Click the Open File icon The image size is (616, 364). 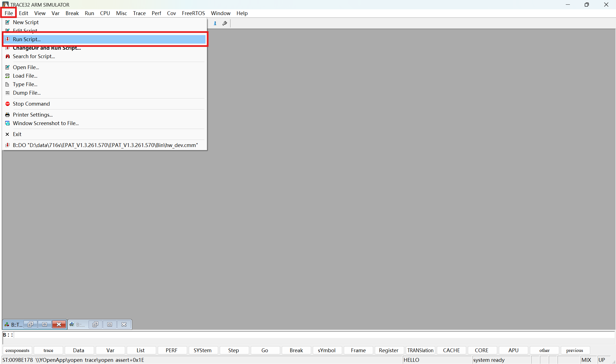7,67
